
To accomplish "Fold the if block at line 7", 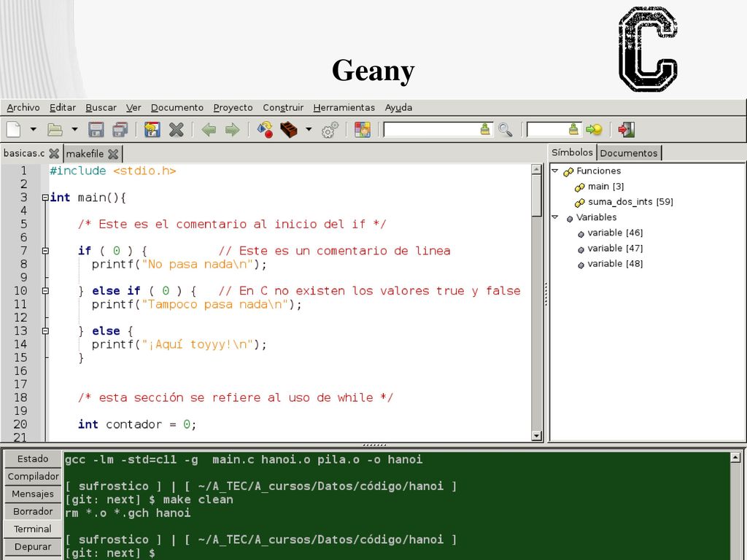I will (x=44, y=251).
